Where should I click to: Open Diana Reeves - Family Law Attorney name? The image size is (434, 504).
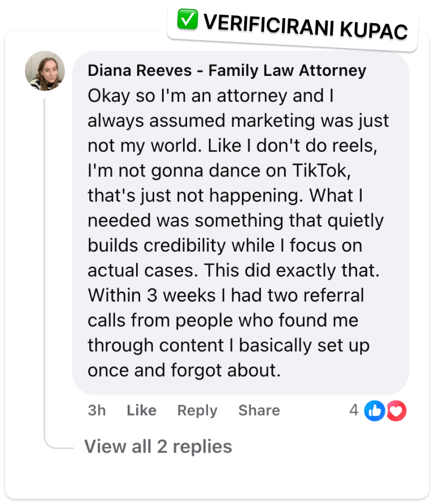(227, 70)
